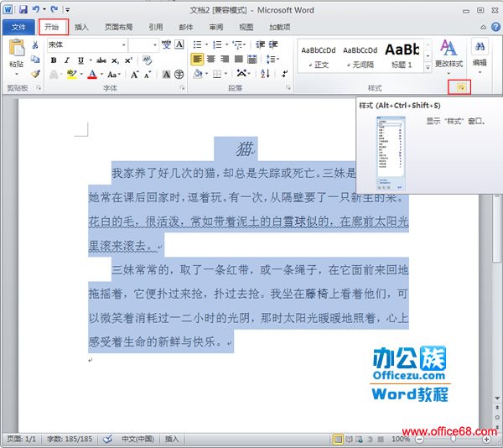The image size is (503, 448).
Task: Click the Sort A-Z icon
Action: tap(265, 74)
